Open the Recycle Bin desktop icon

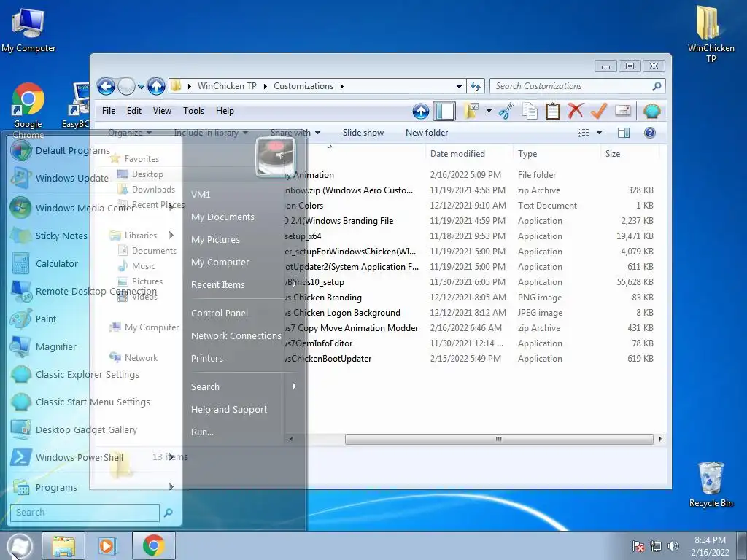711,485
